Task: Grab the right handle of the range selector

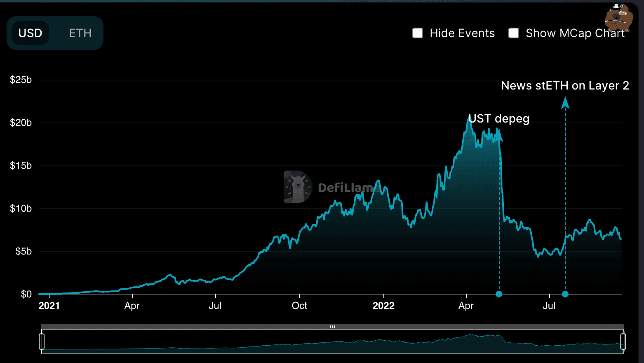Action: (623, 342)
